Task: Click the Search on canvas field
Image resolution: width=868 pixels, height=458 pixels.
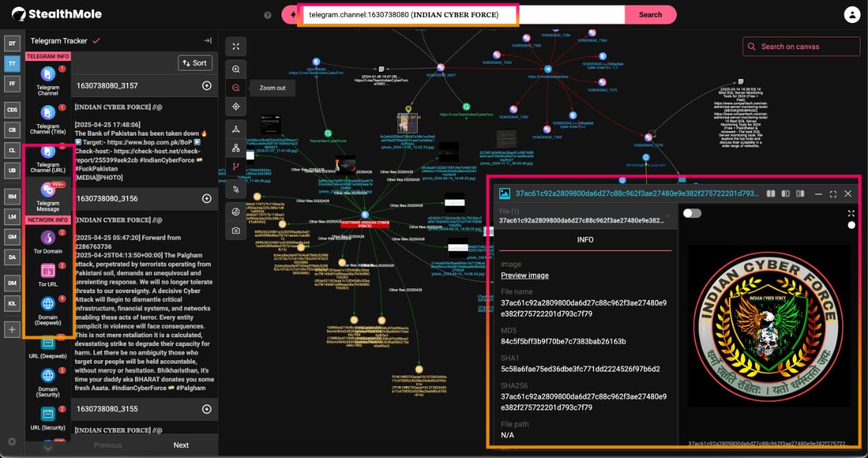Action: (x=802, y=47)
